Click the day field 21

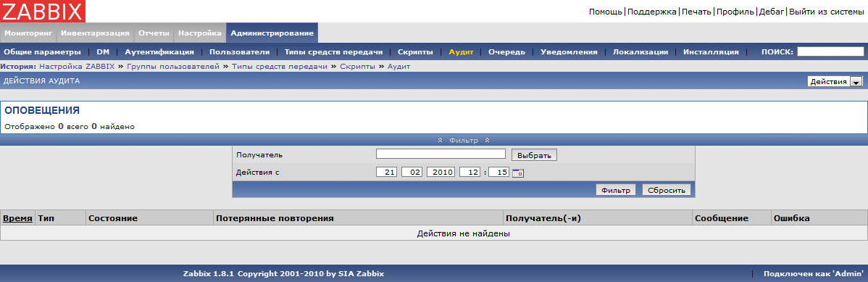coord(387,173)
